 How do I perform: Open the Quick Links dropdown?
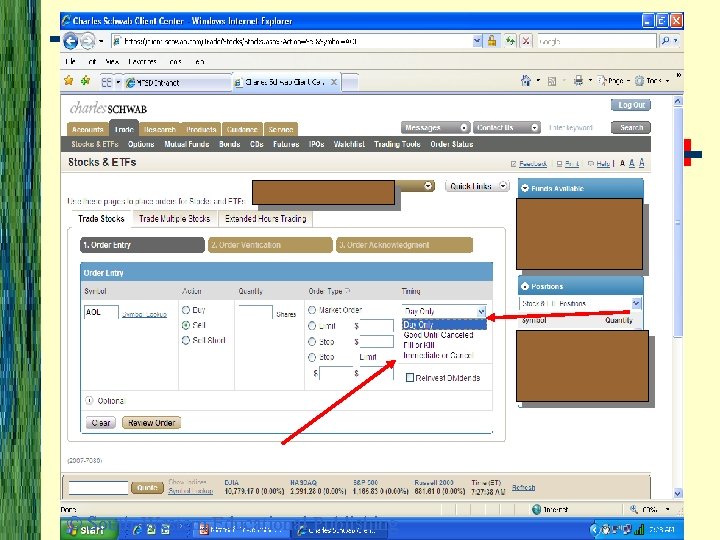tap(477, 186)
